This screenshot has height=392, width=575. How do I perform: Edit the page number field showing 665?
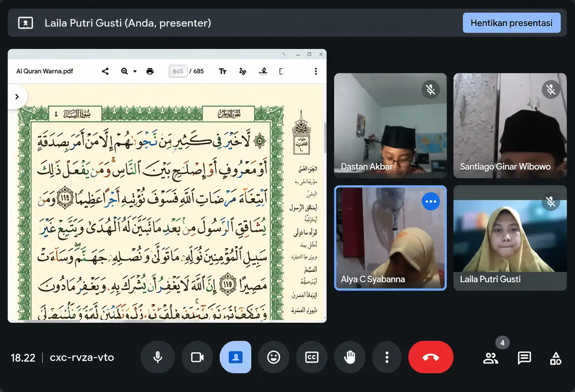pos(178,71)
